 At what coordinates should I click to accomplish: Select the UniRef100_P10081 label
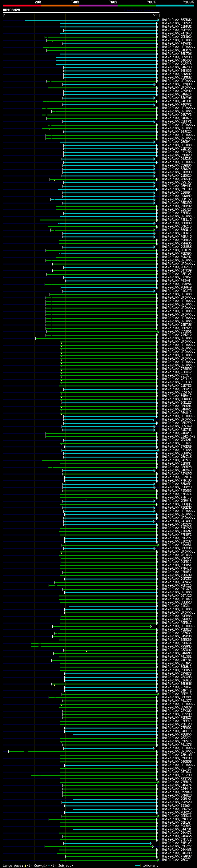pos(177,545)
